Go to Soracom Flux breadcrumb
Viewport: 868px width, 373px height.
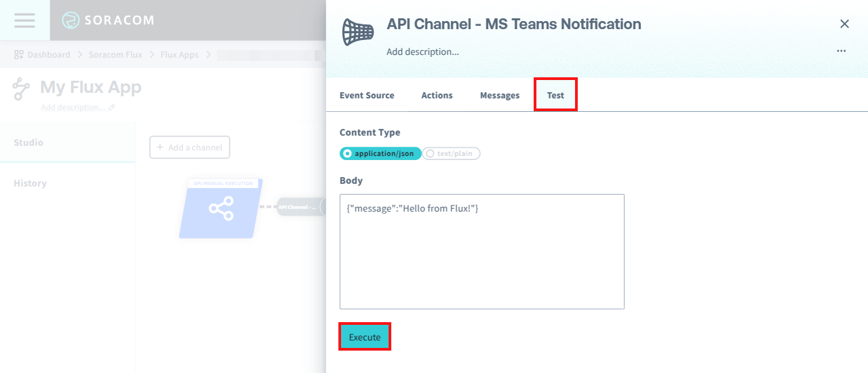pos(115,55)
